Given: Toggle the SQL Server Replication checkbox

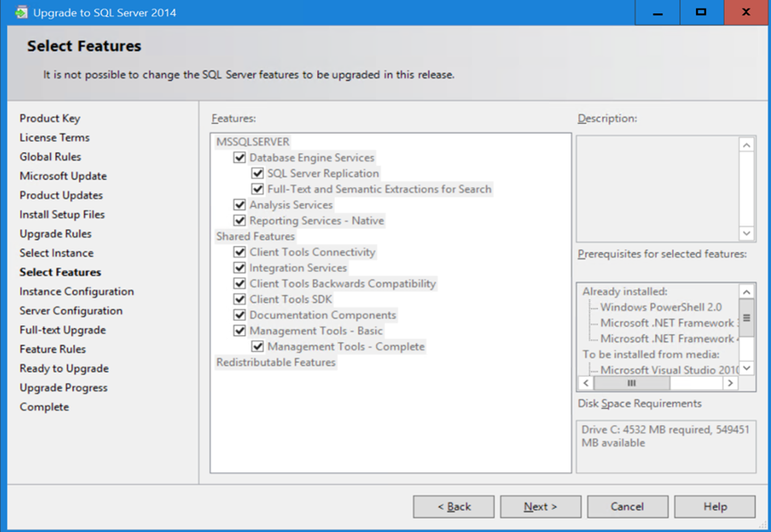Looking at the screenshot, I should pyautogui.click(x=258, y=174).
